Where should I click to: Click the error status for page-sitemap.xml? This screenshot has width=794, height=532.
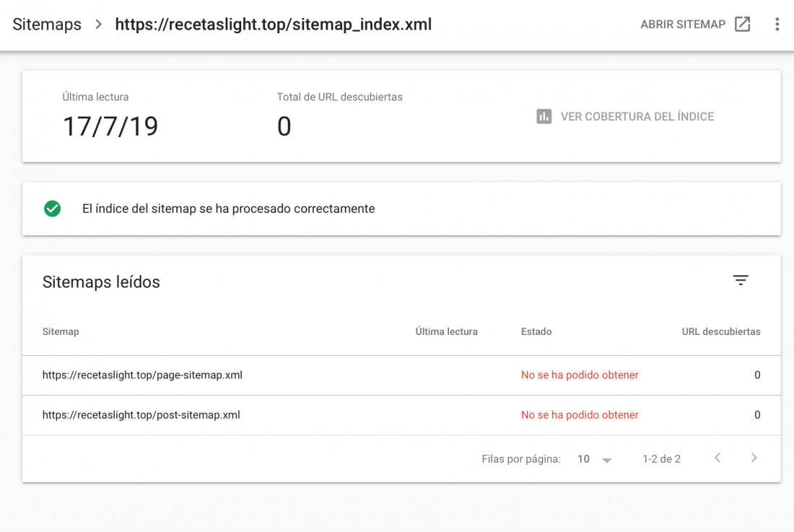coord(580,375)
